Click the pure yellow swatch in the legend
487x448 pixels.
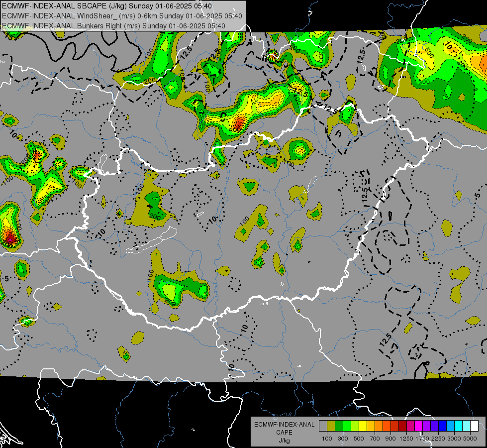[363, 426]
